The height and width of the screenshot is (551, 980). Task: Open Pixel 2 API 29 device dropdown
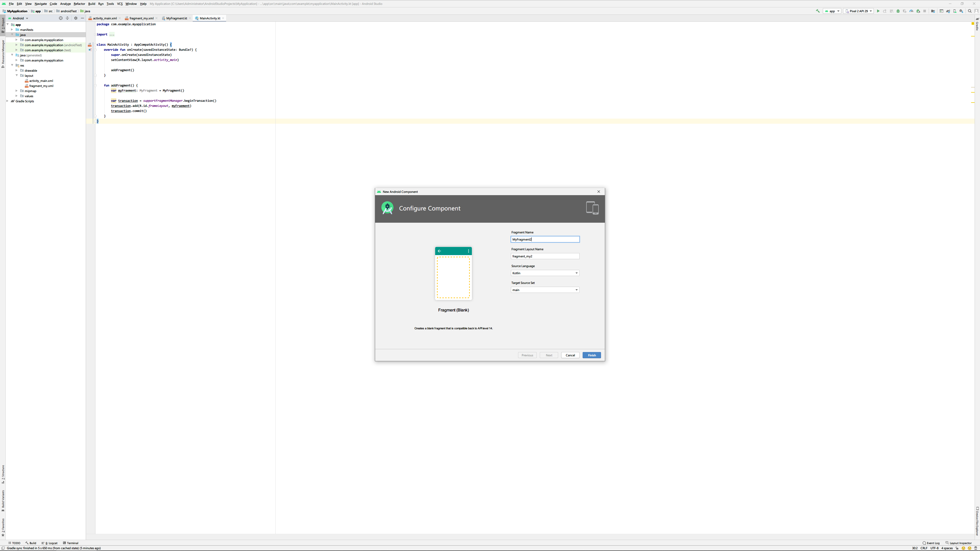[x=858, y=11]
